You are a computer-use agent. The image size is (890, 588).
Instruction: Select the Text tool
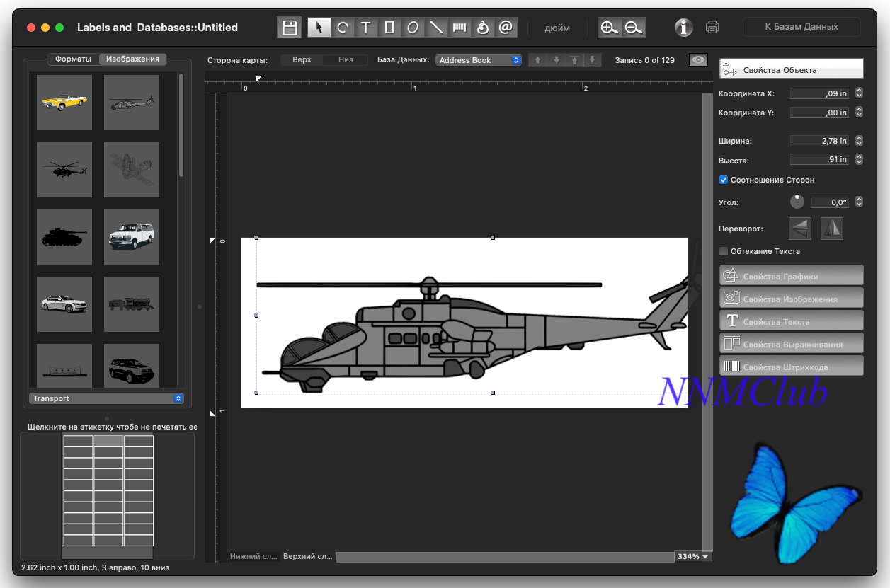pos(365,28)
